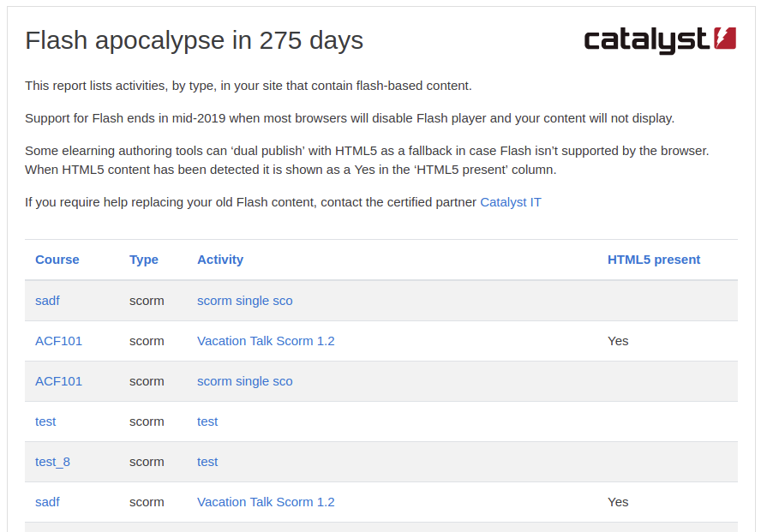Open sadf course in scorm single sco row
Viewport: 761px width, 532px height.
point(48,301)
